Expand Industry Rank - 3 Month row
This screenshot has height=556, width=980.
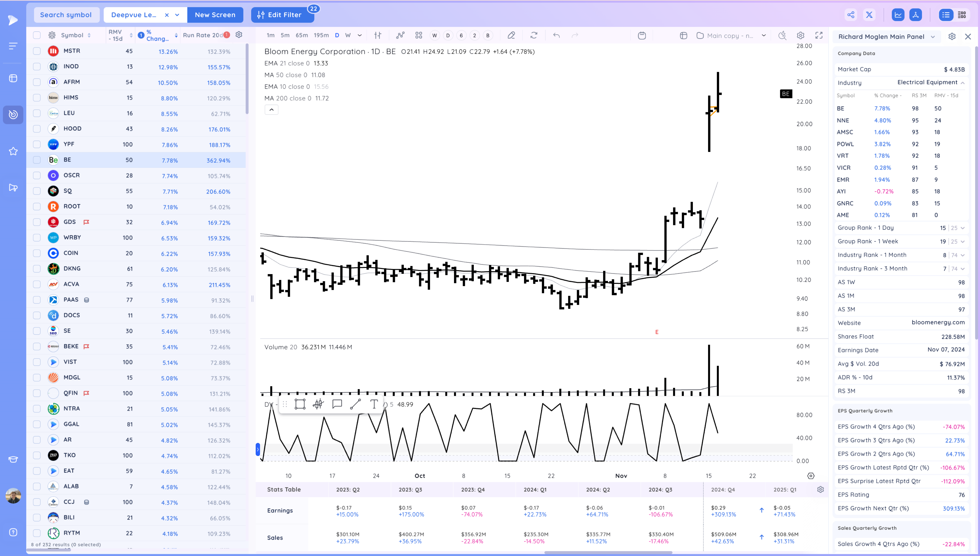(x=962, y=269)
